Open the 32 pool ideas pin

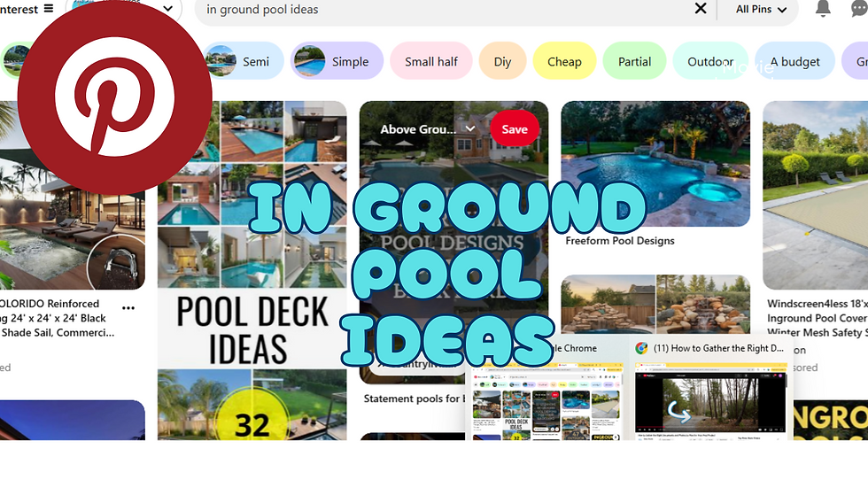(x=252, y=405)
